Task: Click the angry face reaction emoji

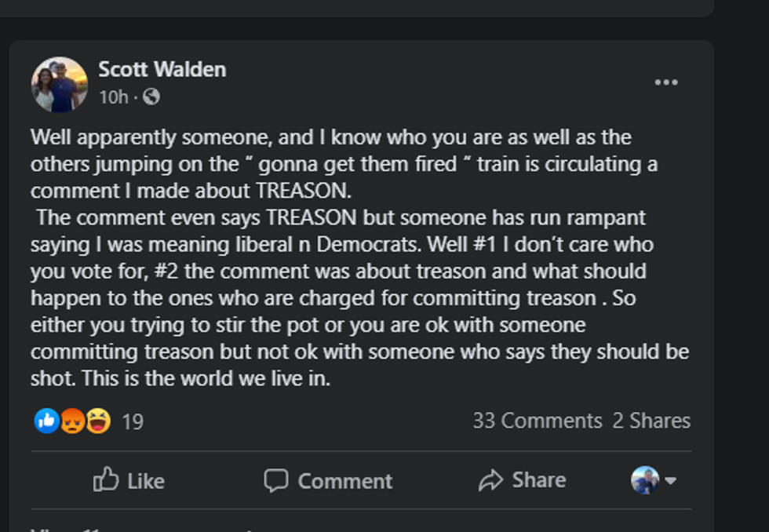Action: [x=72, y=421]
